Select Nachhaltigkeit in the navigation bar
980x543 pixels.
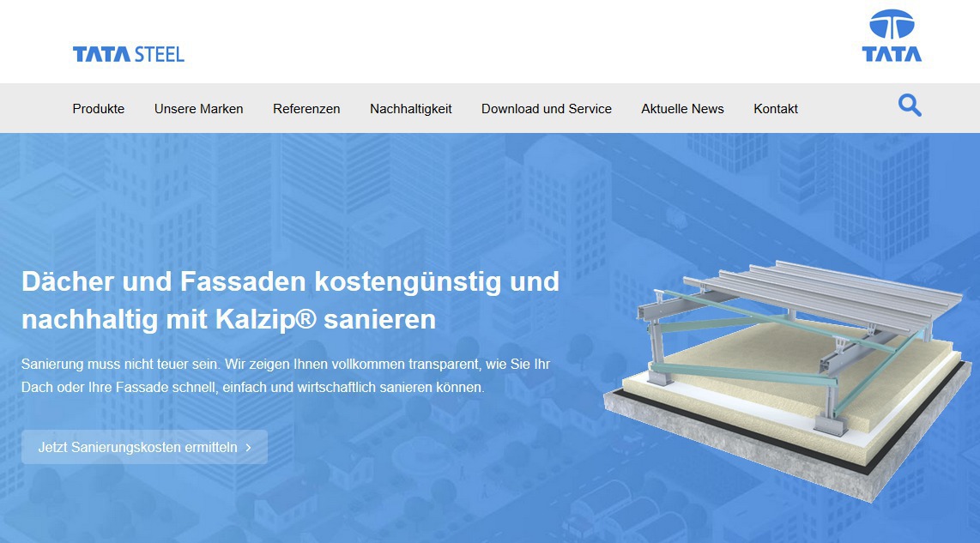(x=411, y=109)
